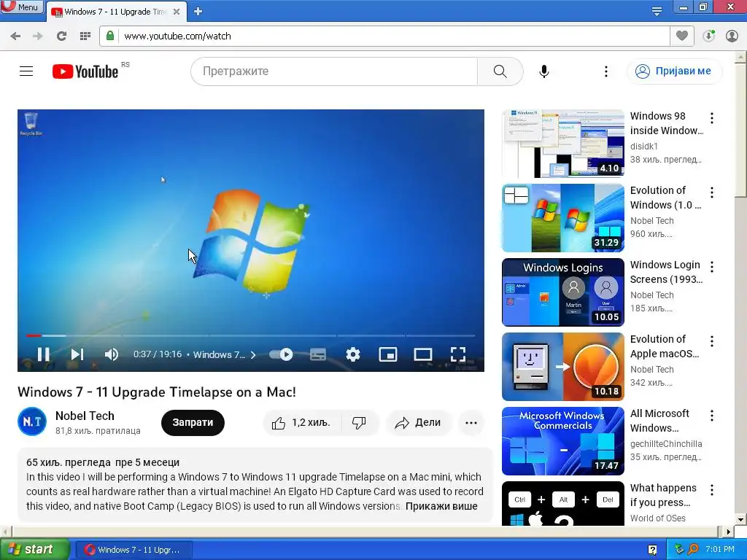This screenshot has width=747, height=560.
Task: Open more actions ellipsis under video
Action: pyautogui.click(x=471, y=423)
